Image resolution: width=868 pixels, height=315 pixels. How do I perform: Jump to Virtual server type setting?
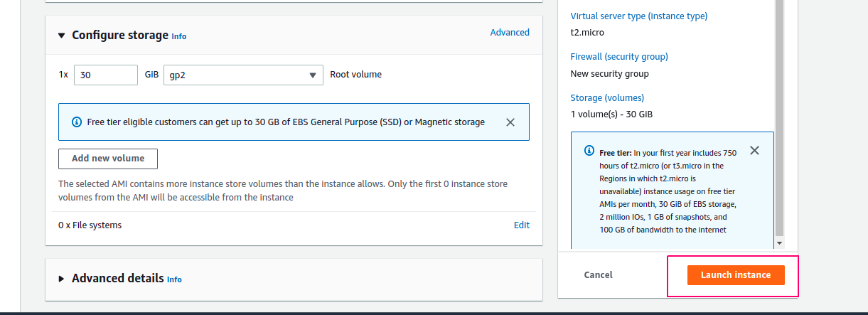pyautogui.click(x=639, y=16)
